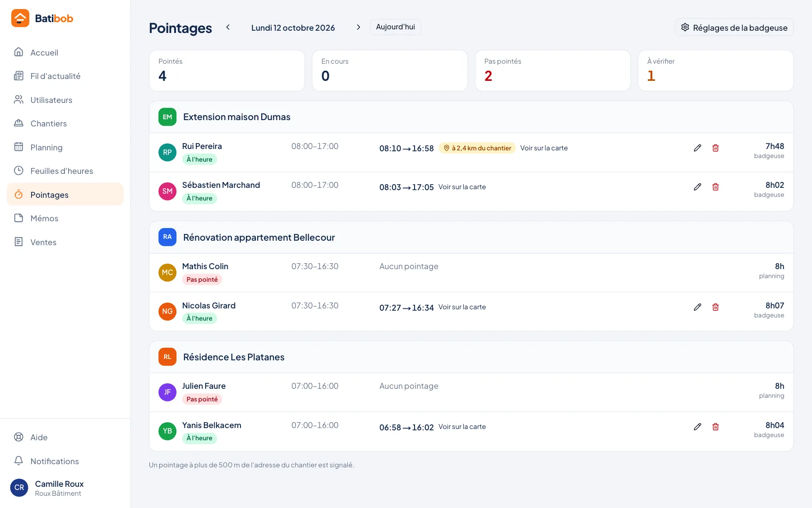Click the Pointés summary card
812x508 pixels.
(227, 70)
